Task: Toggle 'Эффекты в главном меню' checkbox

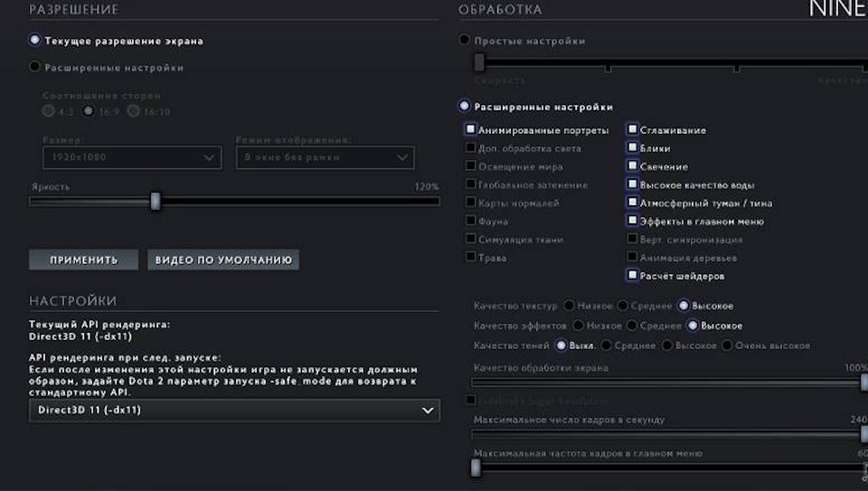Action: click(633, 221)
